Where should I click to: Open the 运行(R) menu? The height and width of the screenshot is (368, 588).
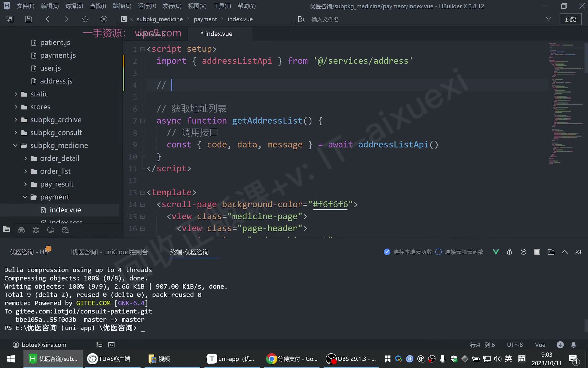147,6
